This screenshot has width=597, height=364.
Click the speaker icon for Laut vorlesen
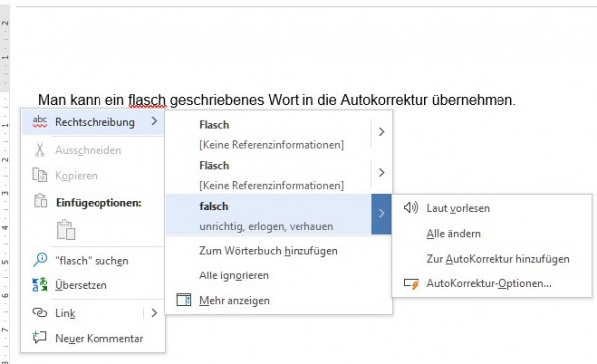coord(411,208)
